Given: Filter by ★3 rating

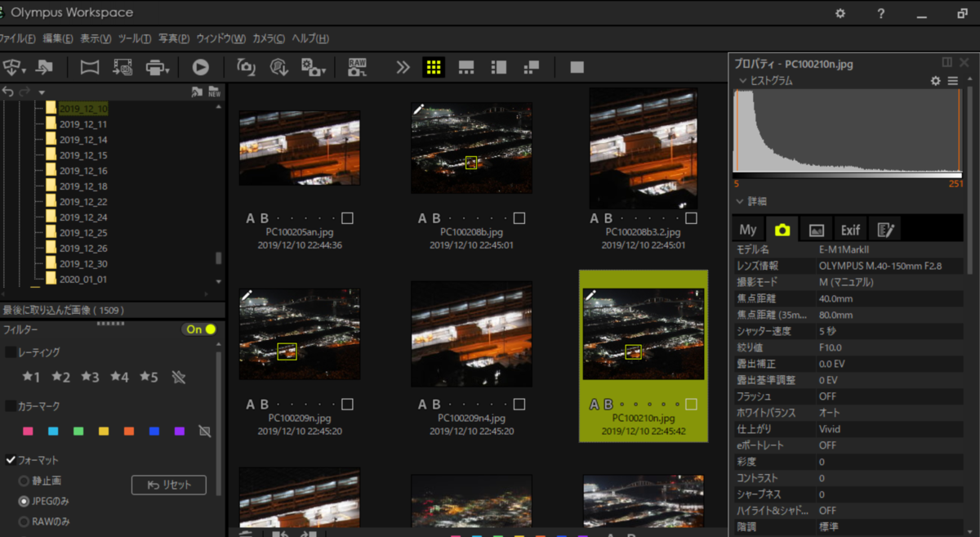Looking at the screenshot, I should tap(90, 377).
